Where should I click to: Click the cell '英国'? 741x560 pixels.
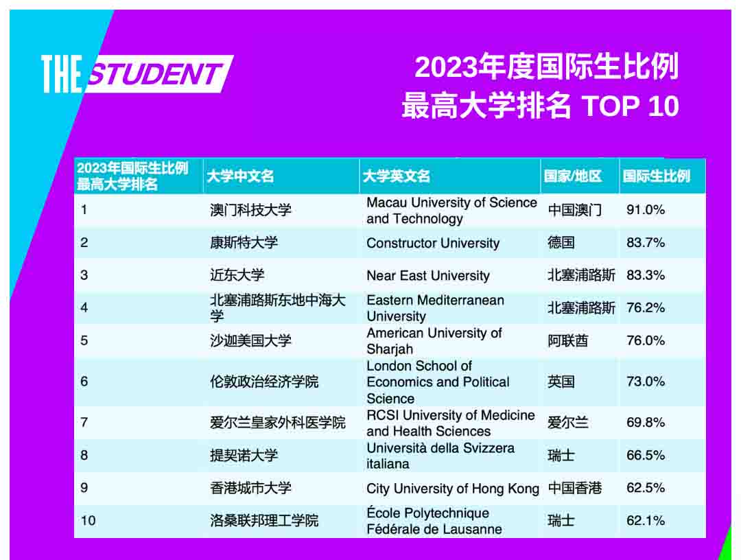(x=561, y=382)
